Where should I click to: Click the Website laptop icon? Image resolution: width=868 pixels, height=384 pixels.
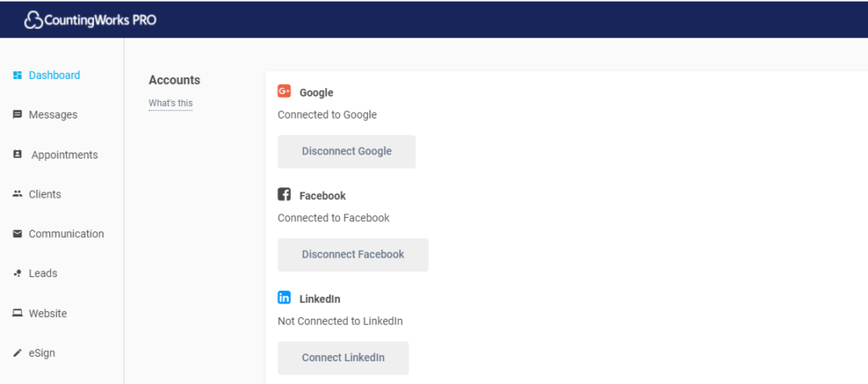(17, 313)
